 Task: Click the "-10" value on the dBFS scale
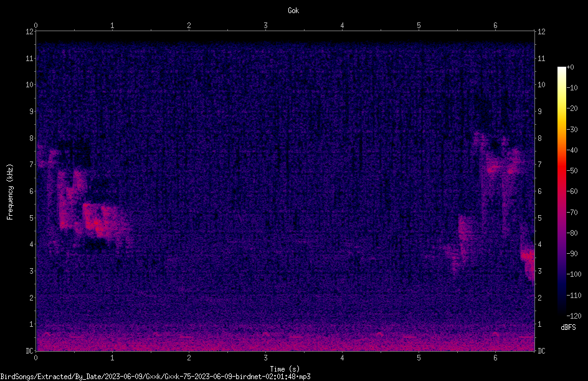[572, 88]
